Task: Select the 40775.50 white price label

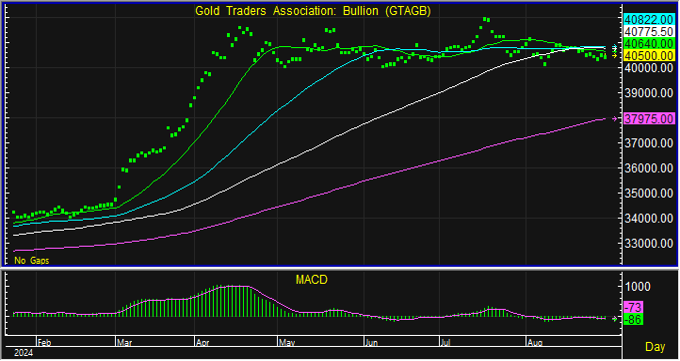Action: pos(649,32)
